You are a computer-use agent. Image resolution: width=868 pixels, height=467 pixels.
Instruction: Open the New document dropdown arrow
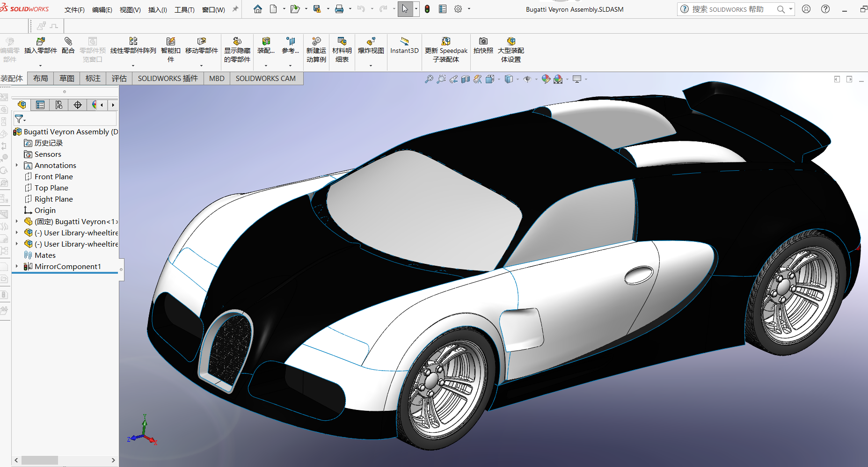pyautogui.click(x=284, y=9)
